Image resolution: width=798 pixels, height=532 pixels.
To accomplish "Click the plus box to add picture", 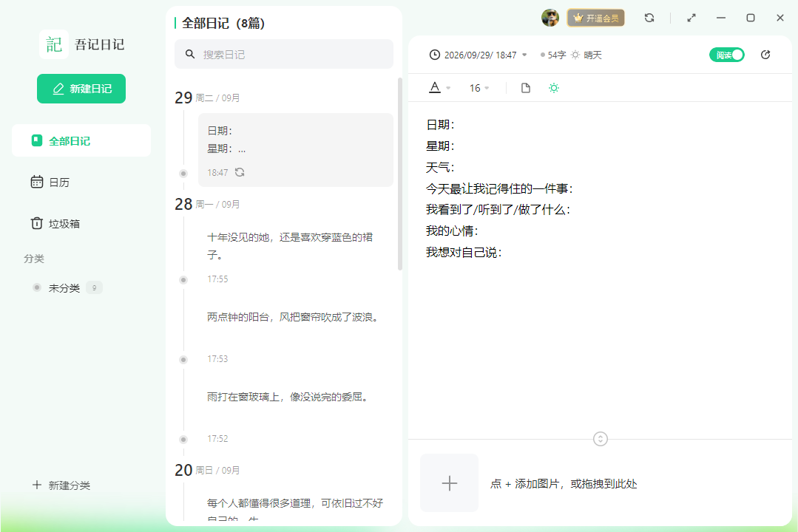I will 450,482.
